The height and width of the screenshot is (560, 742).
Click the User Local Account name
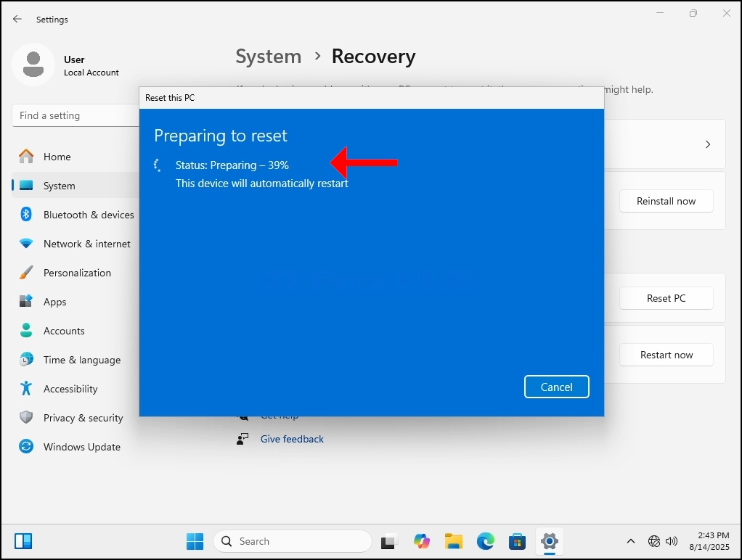pyautogui.click(x=91, y=66)
